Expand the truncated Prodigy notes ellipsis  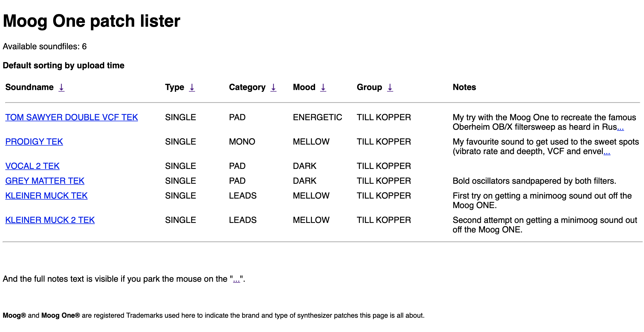[607, 152]
